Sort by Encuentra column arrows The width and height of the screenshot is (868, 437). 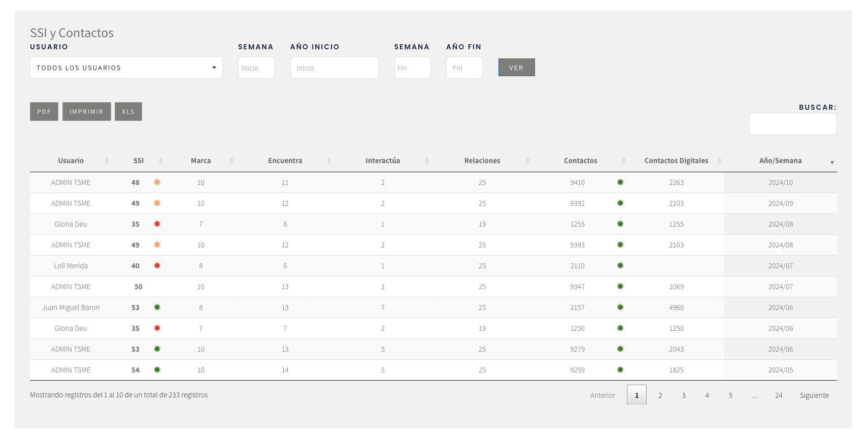[329, 161]
